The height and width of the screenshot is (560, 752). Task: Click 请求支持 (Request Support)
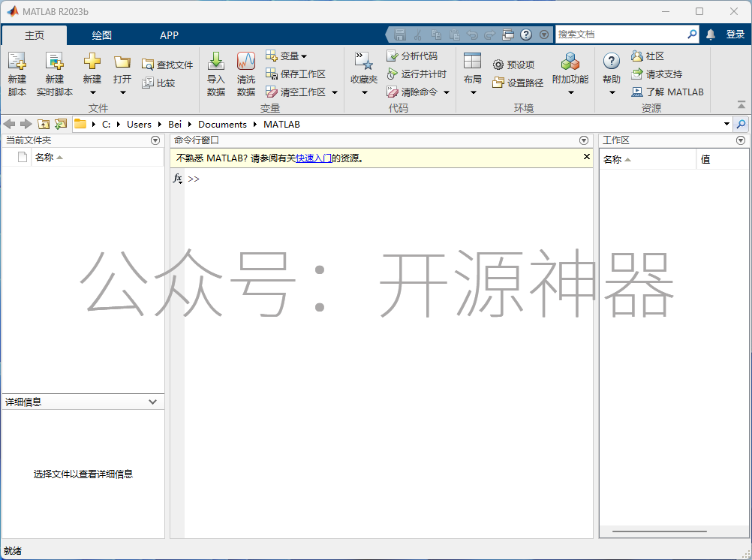pyautogui.click(x=657, y=74)
